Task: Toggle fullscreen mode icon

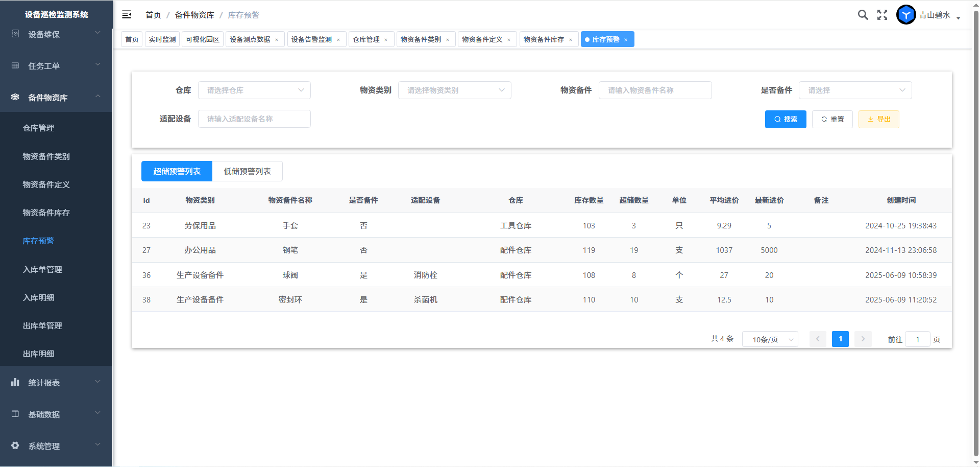Action: 882,15
